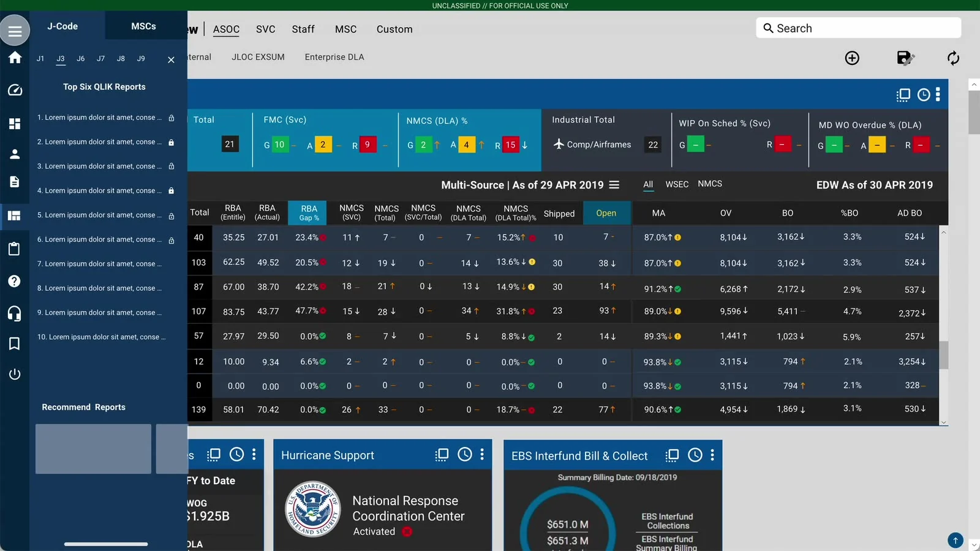Viewport: 980px width, 551px height.
Task: Select the All table filter
Action: (x=648, y=184)
